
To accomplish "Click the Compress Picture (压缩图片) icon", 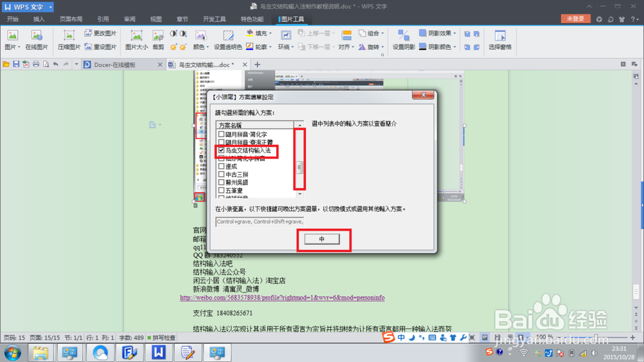I will 69,35.
